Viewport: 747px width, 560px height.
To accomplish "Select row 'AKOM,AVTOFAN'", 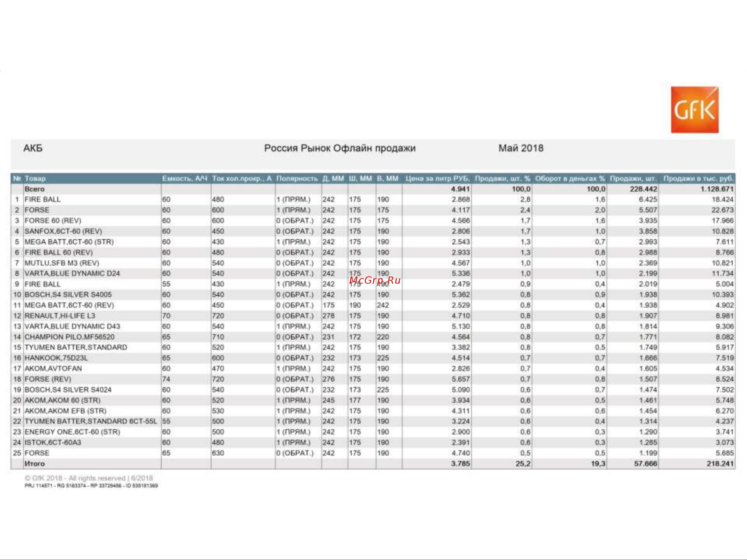I will click(x=373, y=368).
